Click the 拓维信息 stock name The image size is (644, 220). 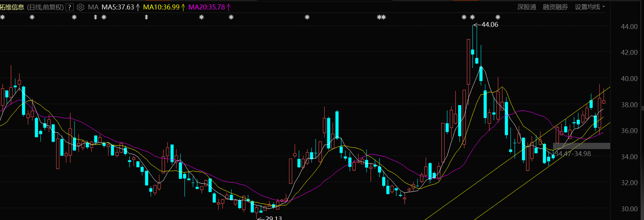[x=12, y=7]
